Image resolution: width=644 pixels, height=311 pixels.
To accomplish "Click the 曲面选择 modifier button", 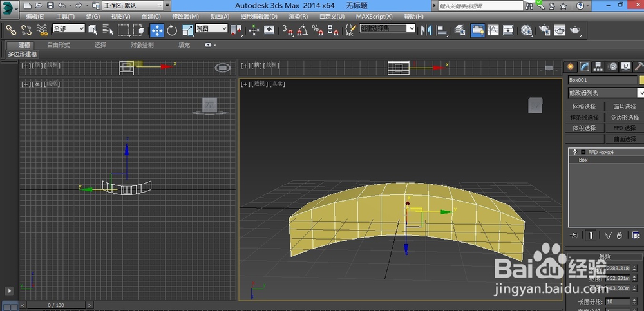I will click(624, 139).
